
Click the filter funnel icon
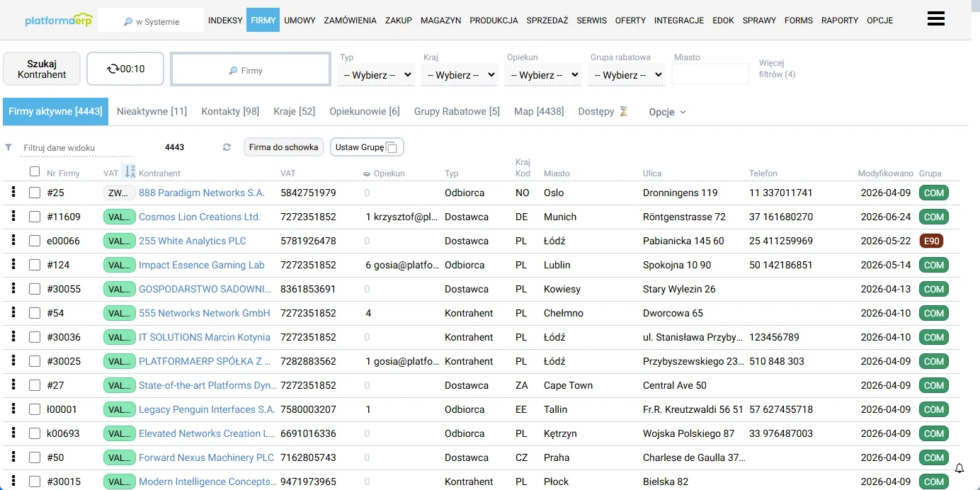[x=8, y=147]
